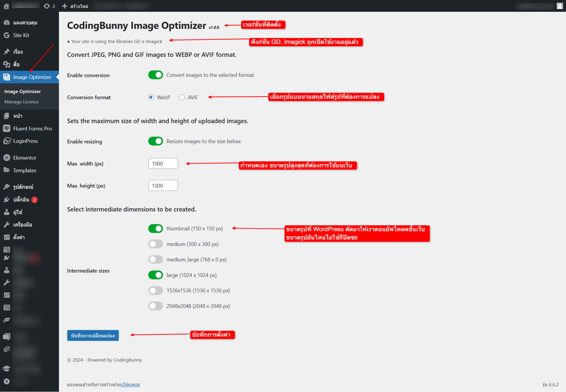Screen dimensions: 566x392
Task: Click the users icon ผู้ใช้
Action: (7, 212)
